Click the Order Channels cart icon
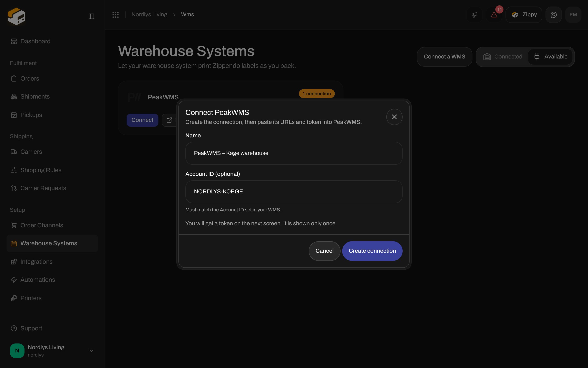Viewport: 588px width, 368px height. [14, 225]
